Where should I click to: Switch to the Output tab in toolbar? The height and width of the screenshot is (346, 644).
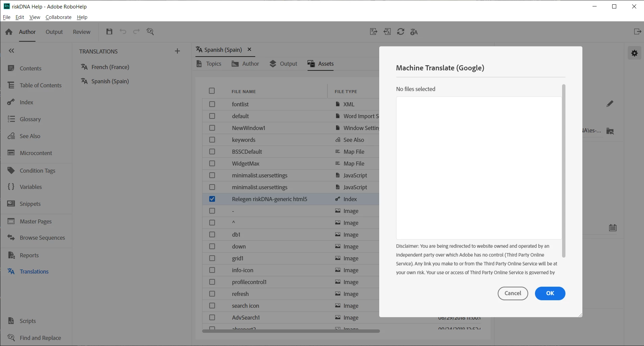(54, 32)
